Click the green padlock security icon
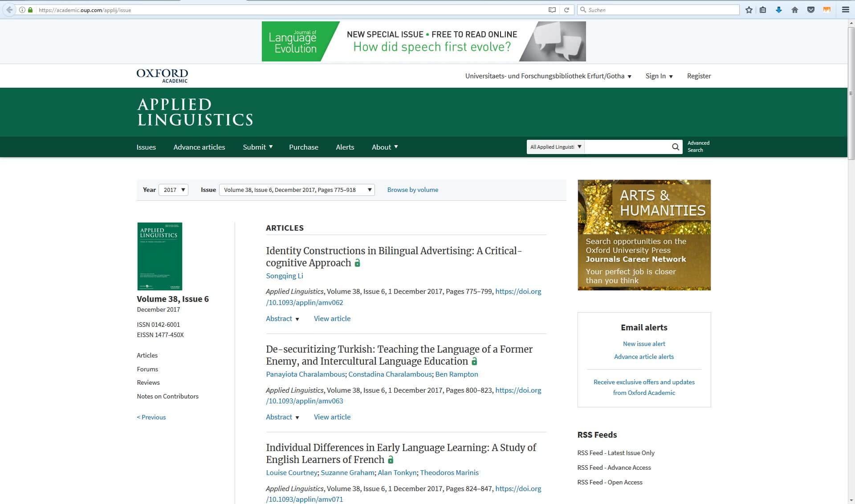This screenshot has width=855, height=504. coord(30,10)
